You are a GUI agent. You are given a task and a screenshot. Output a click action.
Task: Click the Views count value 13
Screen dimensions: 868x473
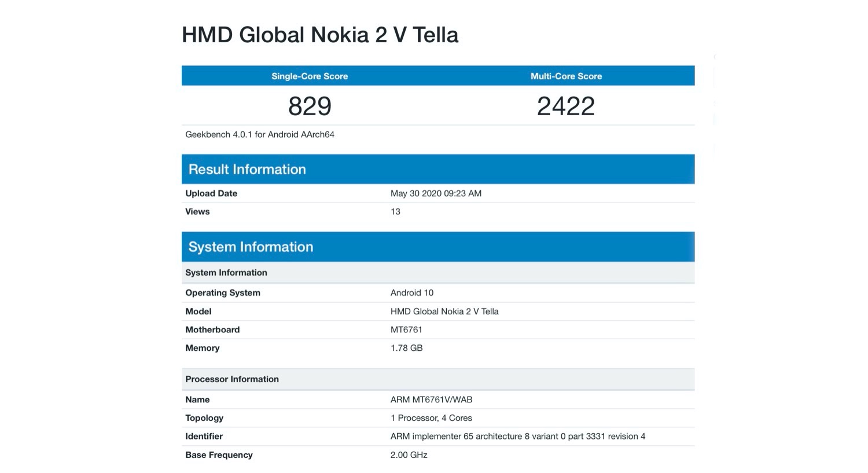point(395,211)
